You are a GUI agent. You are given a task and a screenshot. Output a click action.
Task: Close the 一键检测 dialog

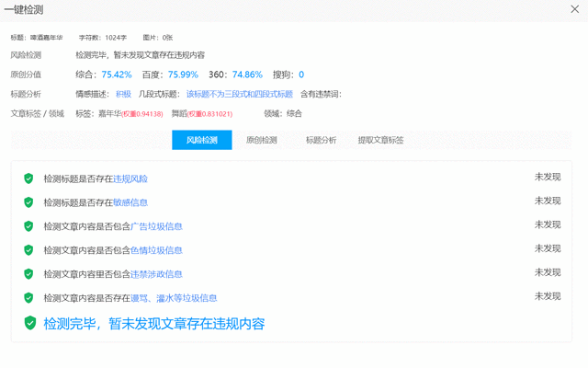tap(573, 9)
